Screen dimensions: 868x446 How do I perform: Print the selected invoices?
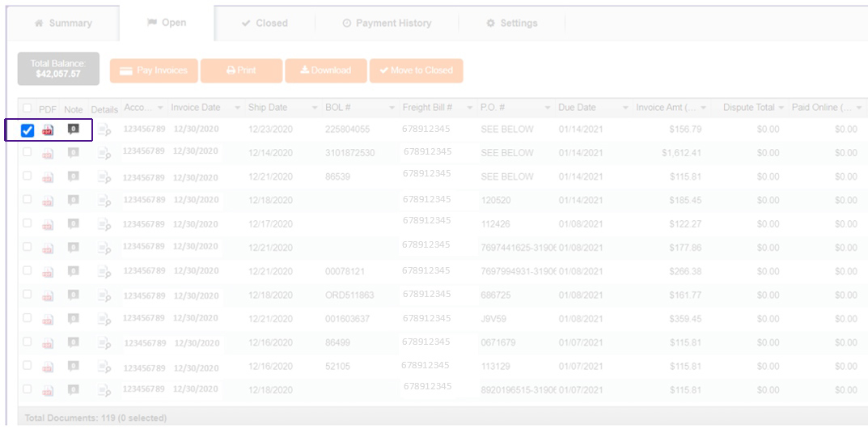pyautogui.click(x=241, y=71)
